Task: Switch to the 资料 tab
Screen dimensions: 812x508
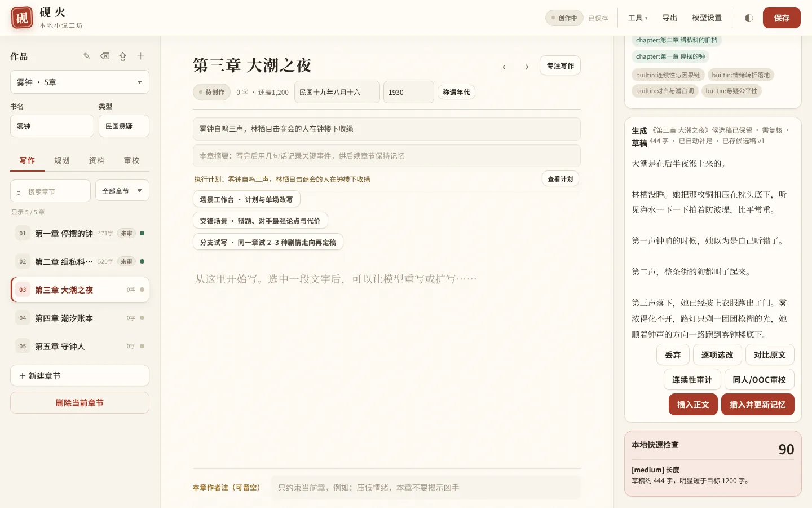Action: point(97,160)
